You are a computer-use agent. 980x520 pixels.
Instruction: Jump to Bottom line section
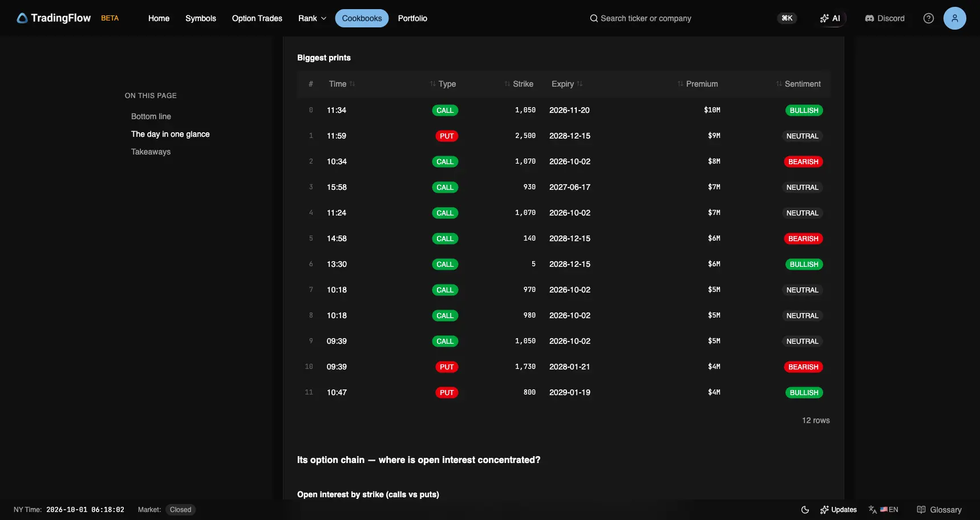151,116
